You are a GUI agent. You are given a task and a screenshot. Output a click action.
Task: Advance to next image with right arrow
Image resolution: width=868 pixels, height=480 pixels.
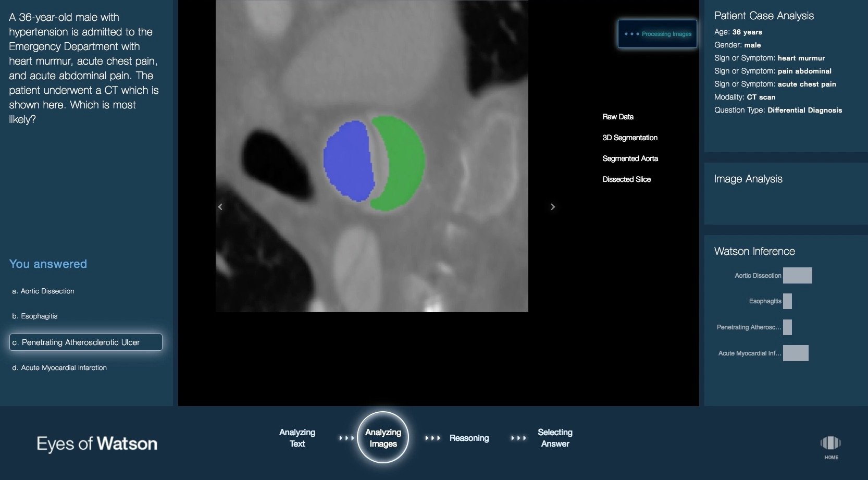[x=553, y=207]
